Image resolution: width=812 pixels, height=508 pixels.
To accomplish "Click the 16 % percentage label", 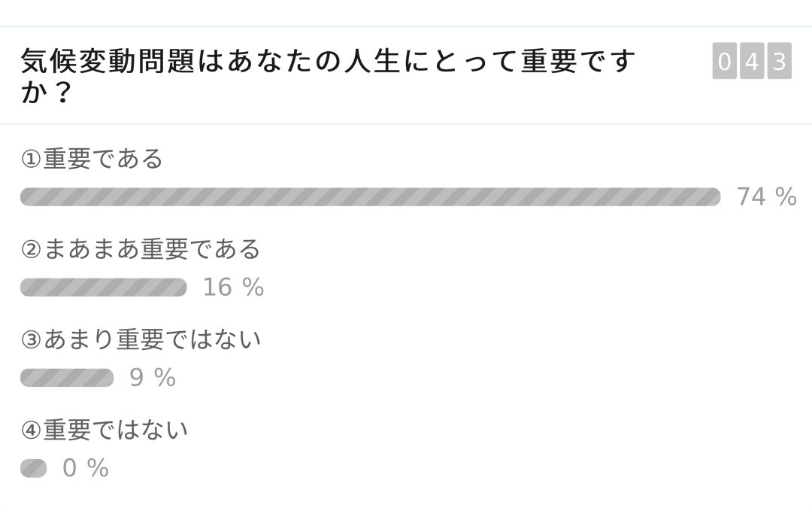I will pos(234,287).
